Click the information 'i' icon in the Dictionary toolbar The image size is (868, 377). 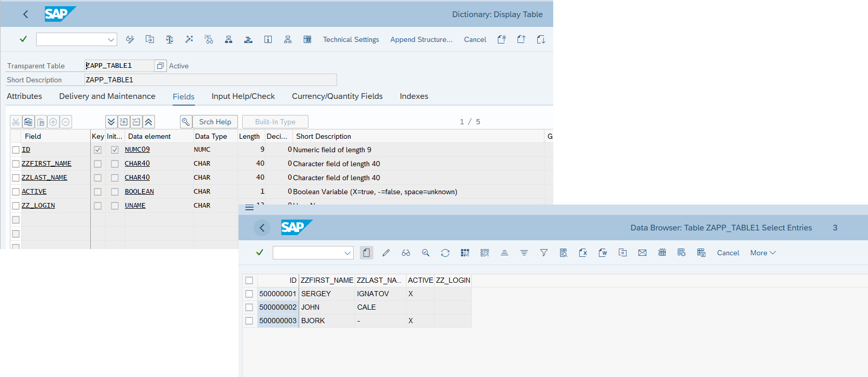coord(268,39)
